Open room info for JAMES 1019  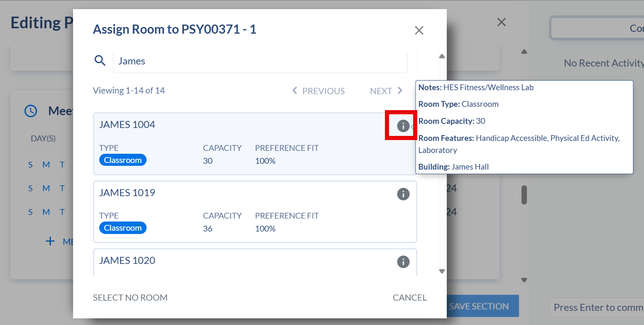[403, 194]
